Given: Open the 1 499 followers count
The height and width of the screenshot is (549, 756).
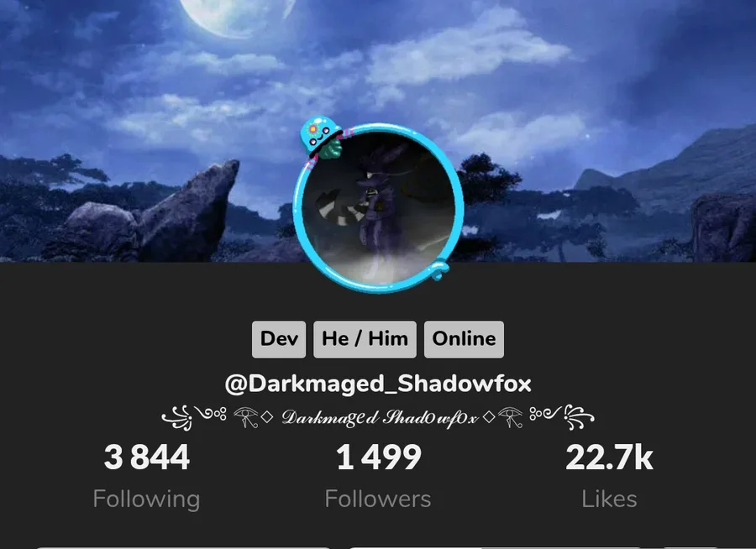Looking at the screenshot, I should point(379,457).
